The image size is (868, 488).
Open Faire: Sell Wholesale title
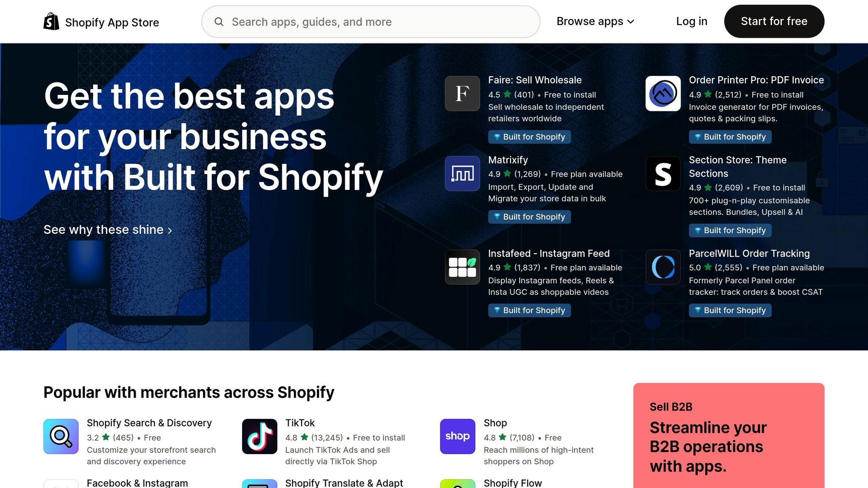point(535,80)
